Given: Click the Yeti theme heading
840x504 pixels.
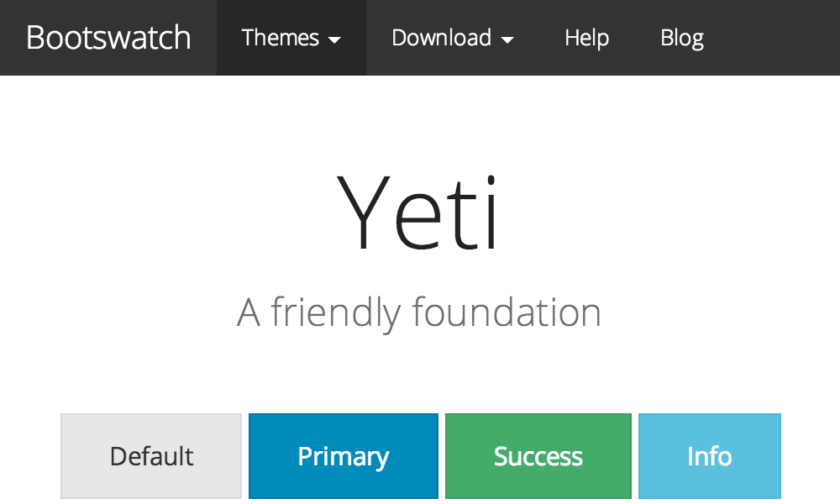Looking at the screenshot, I should [420, 210].
